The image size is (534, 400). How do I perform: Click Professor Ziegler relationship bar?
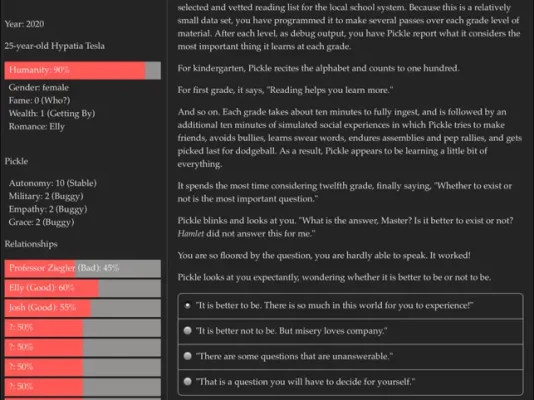tap(83, 268)
